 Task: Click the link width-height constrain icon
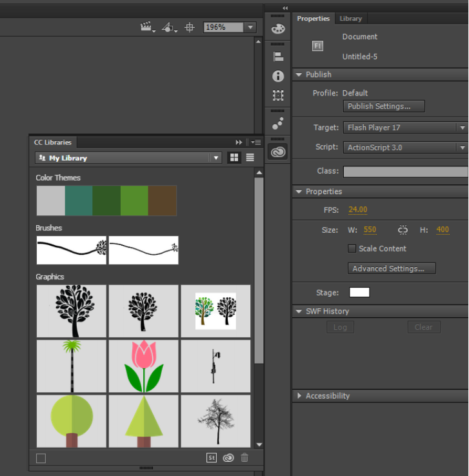point(403,230)
